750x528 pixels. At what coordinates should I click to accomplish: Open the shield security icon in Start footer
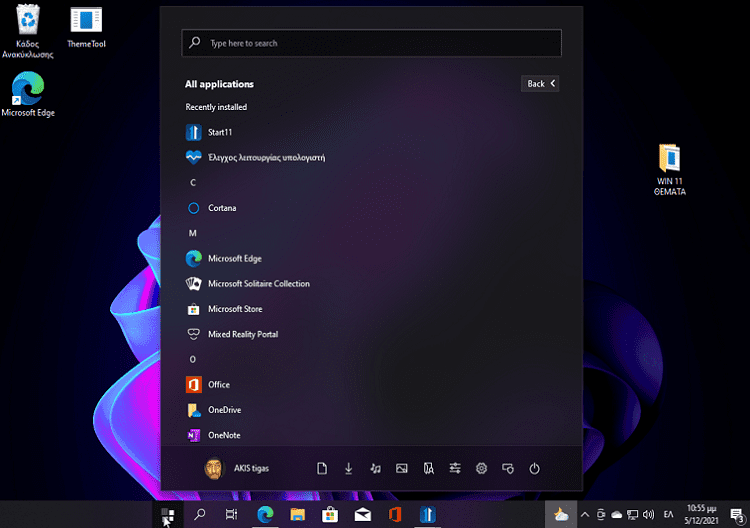tap(508, 469)
